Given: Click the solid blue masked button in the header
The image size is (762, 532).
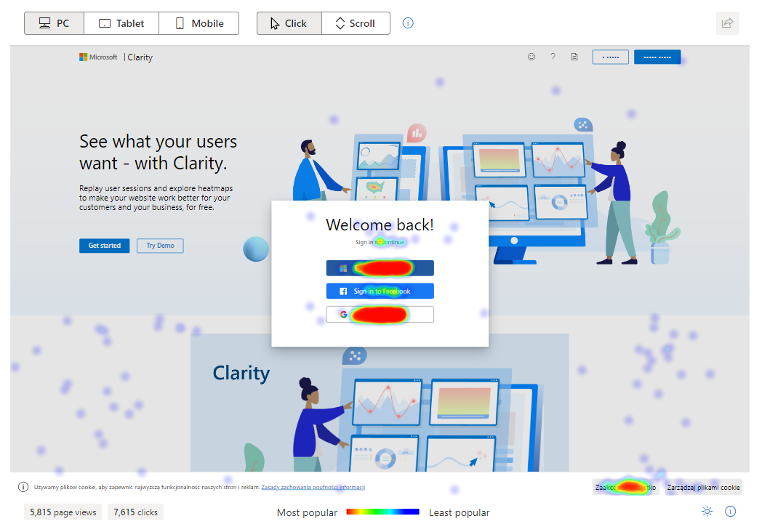Looking at the screenshot, I should pos(657,57).
